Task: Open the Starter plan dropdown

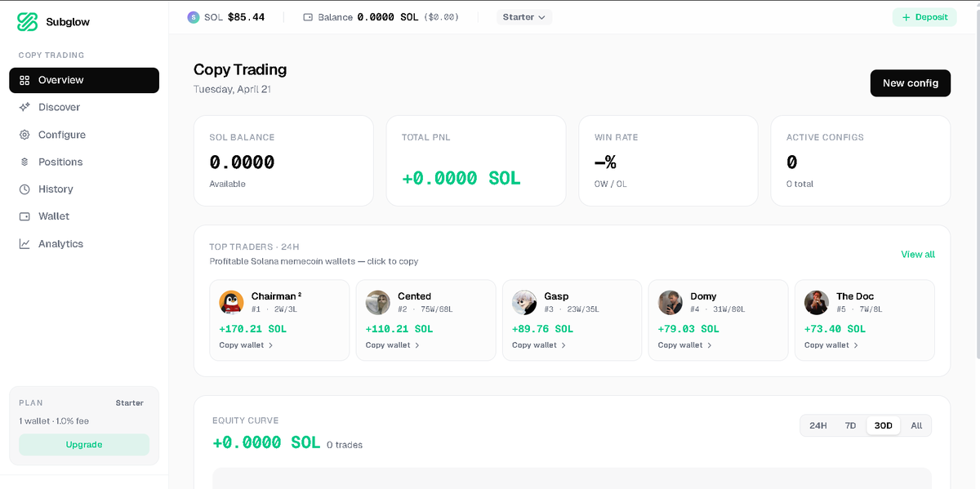Action: [x=524, y=17]
